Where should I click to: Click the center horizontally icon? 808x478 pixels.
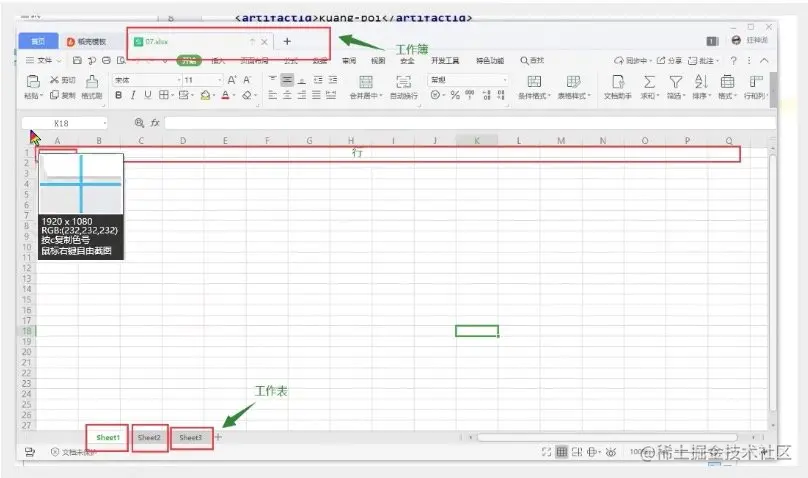(287, 95)
